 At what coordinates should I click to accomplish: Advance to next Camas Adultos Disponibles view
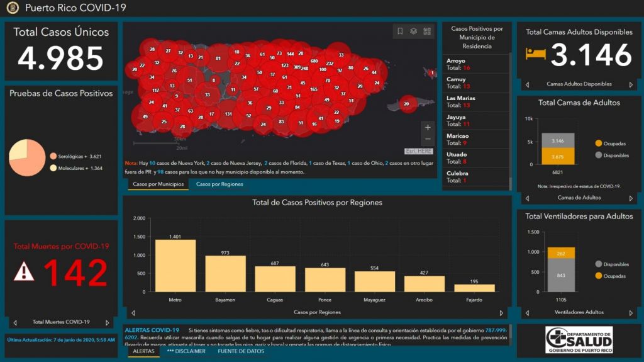click(x=631, y=84)
